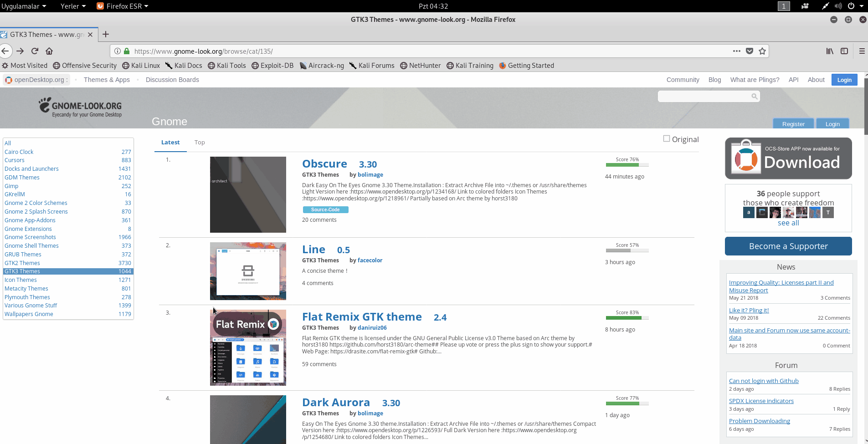Open the power menu icon in top bar
This screenshot has height=444, width=868.
(851, 6)
